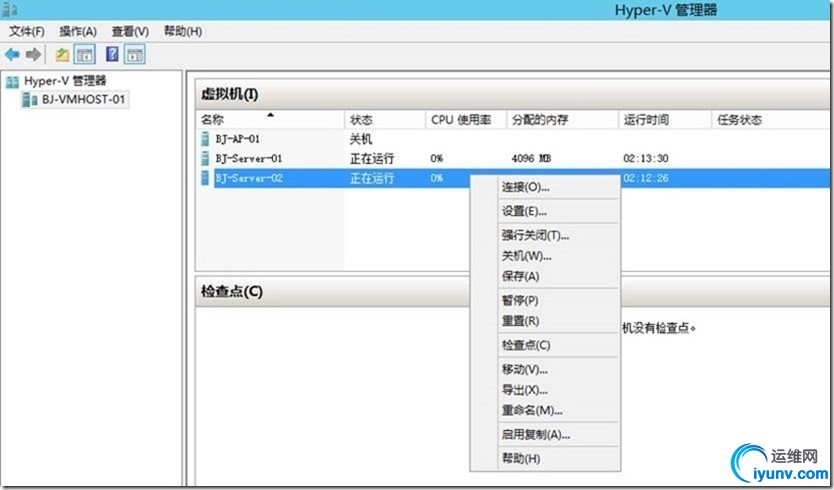Click the Hyper-V 管理器 tree root icon
This screenshot has width=834, height=490.
pos(12,81)
